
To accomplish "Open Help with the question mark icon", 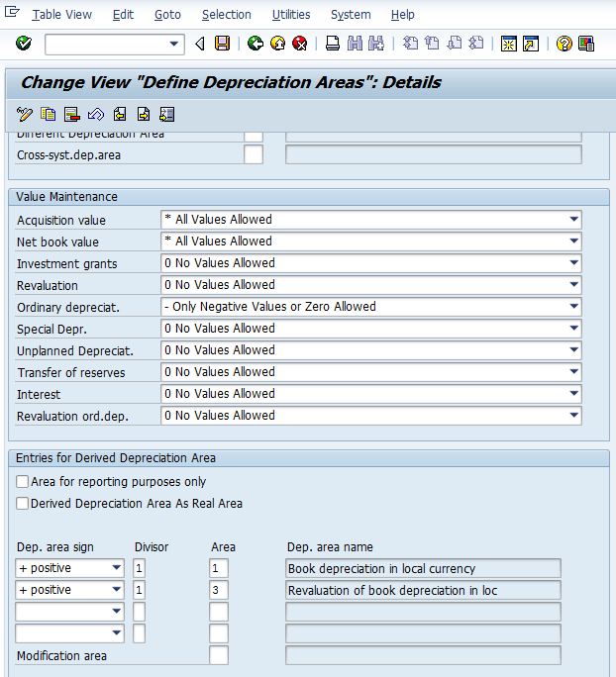I will 564,44.
